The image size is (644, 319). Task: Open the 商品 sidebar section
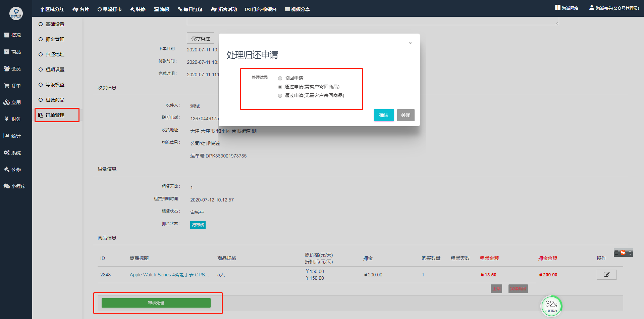click(13, 52)
